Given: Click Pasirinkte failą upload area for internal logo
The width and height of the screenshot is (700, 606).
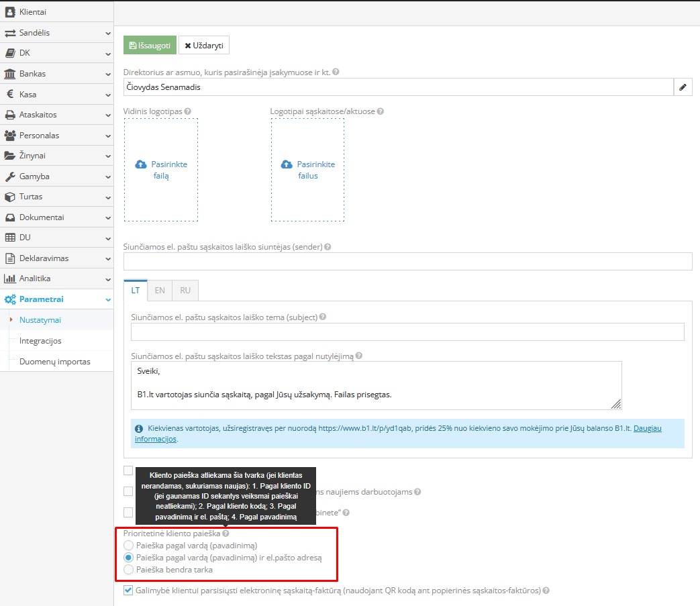Looking at the screenshot, I should tap(161, 170).
